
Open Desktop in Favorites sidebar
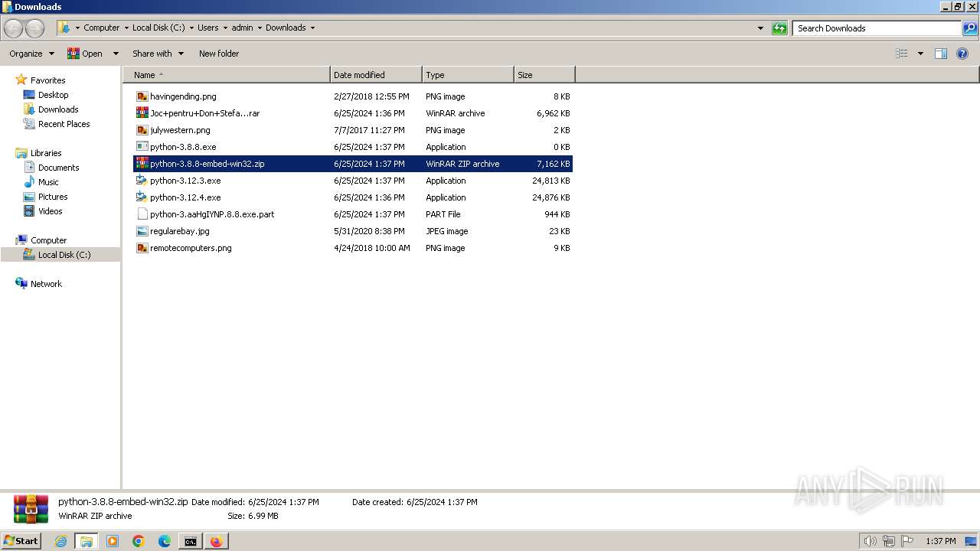tap(53, 95)
